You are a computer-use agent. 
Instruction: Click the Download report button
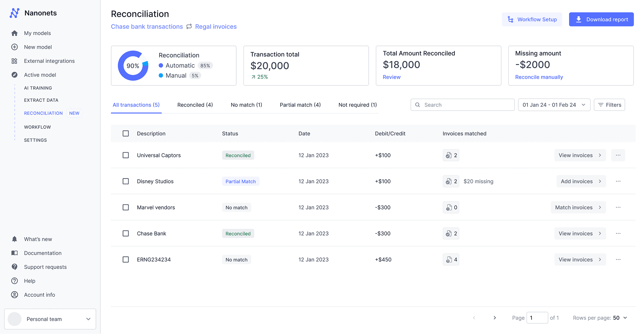tap(601, 19)
